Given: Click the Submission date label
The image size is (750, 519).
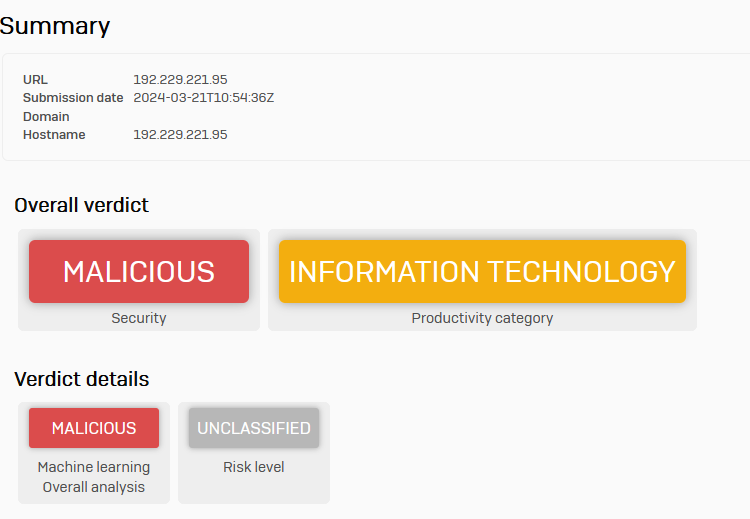Looking at the screenshot, I should (x=73, y=98).
